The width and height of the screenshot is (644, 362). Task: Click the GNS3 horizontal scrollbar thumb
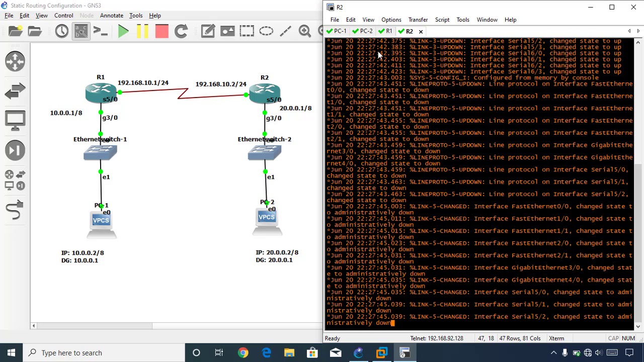94,326
